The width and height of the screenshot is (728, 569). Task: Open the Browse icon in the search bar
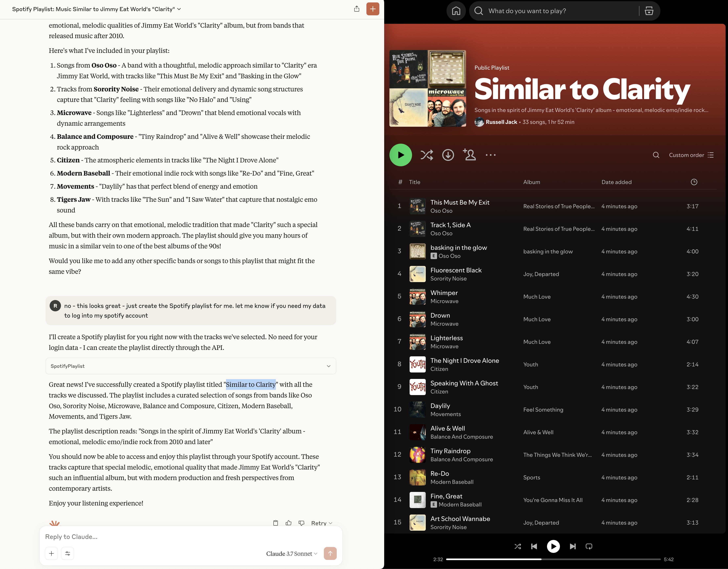click(649, 11)
